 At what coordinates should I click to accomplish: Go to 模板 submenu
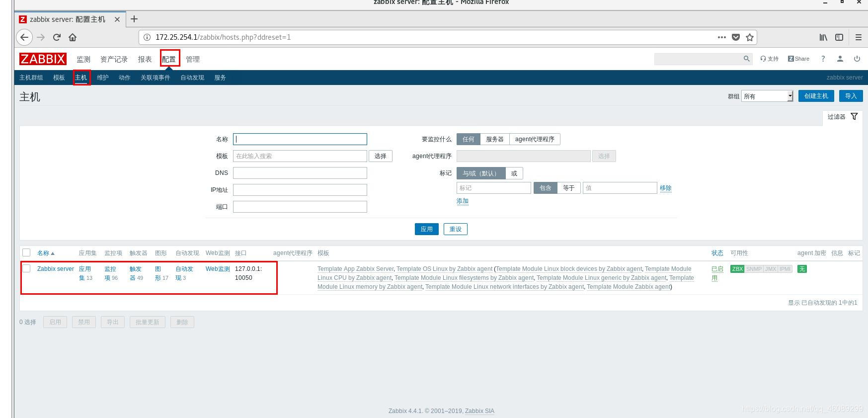59,78
